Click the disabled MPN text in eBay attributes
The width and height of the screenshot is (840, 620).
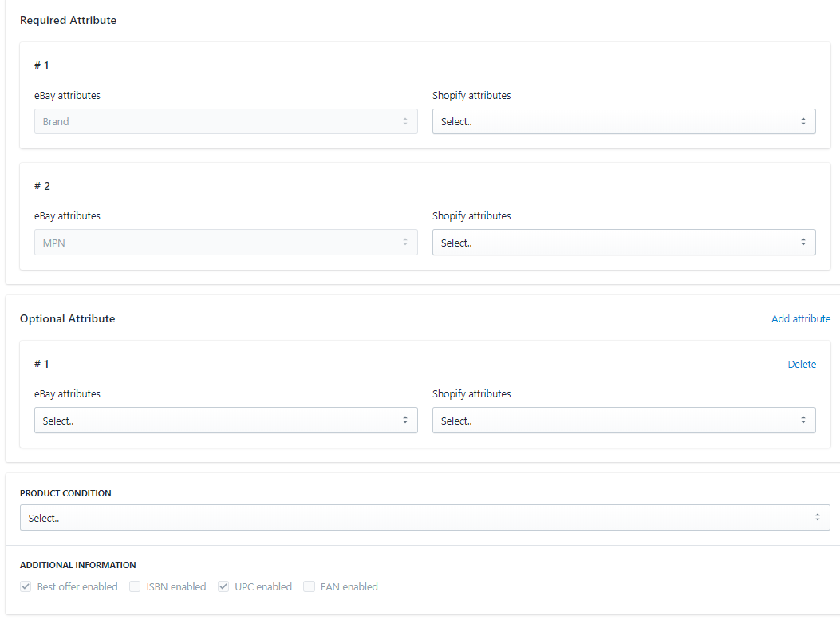click(x=54, y=243)
